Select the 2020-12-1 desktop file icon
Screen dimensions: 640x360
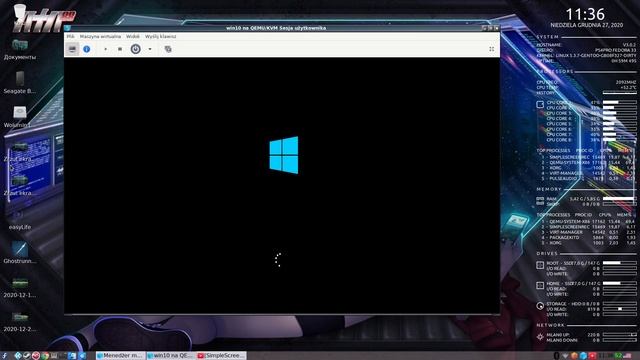tap(20, 287)
